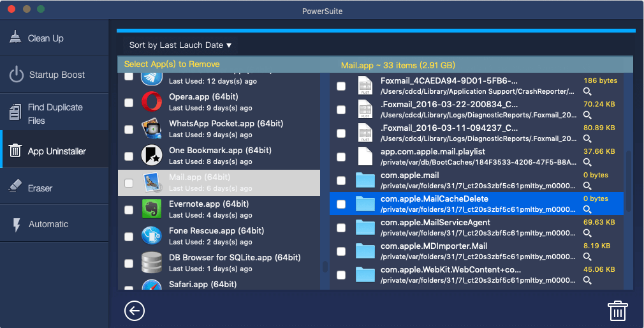The image size is (644, 328).
Task: Select the com.apple.WebKit.WebContent+co... row name
Action: click(x=451, y=270)
